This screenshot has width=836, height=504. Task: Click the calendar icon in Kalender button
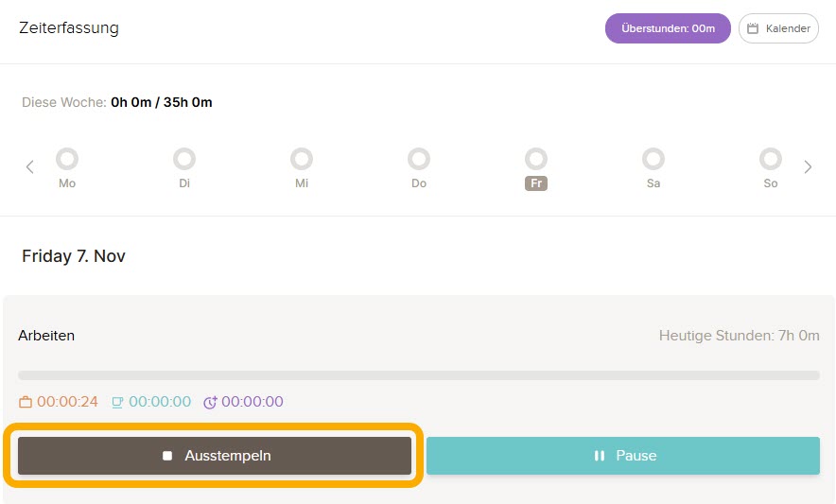[x=753, y=28]
